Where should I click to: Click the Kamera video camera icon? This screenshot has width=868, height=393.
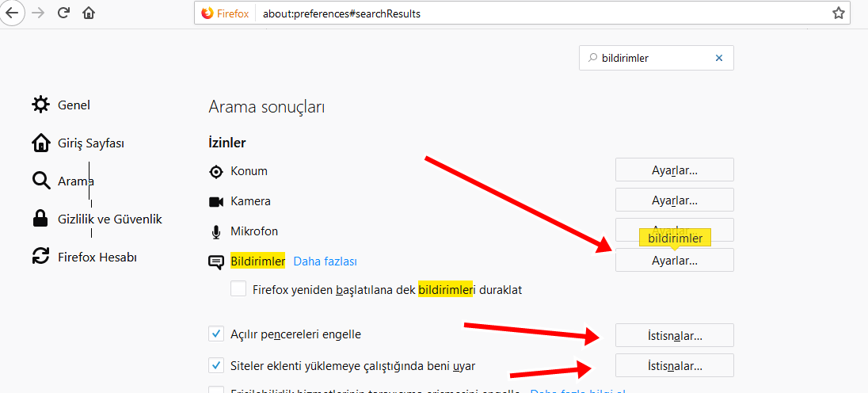[x=216, y=201]
